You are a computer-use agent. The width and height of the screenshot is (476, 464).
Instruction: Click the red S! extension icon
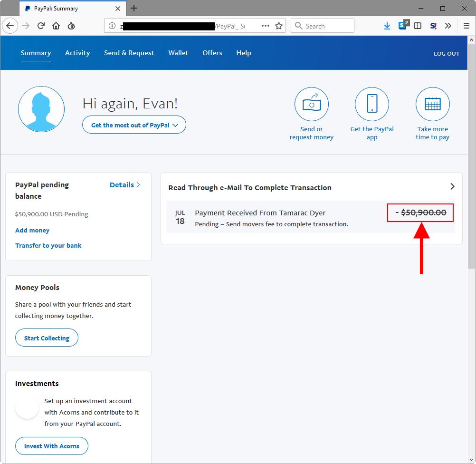pos(433,26)
